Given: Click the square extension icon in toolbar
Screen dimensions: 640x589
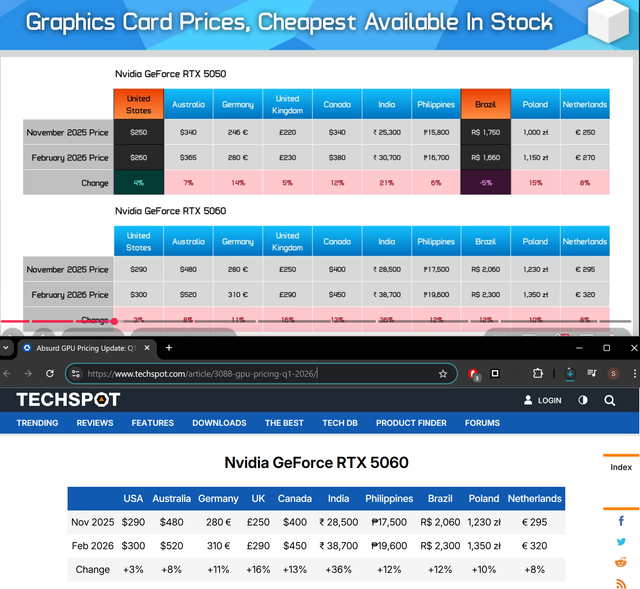Looking at the screenshot, I should coord(495,373).
